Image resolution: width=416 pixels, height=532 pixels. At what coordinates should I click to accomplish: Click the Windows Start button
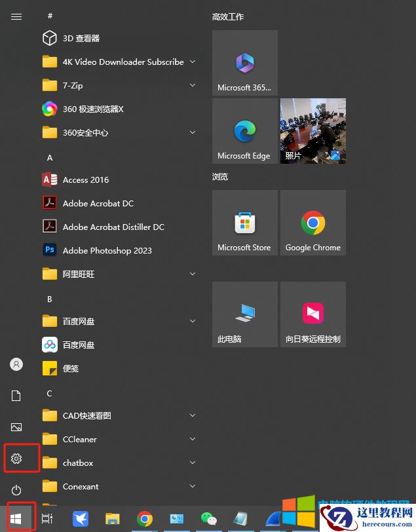[x=16, y=518]
